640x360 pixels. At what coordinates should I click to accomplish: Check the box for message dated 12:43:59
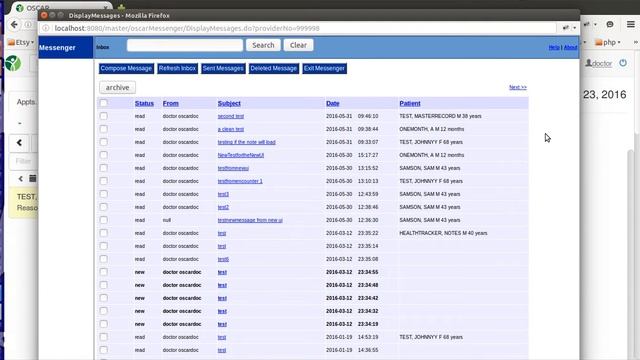pyautogui.click(x=104, y=194)
